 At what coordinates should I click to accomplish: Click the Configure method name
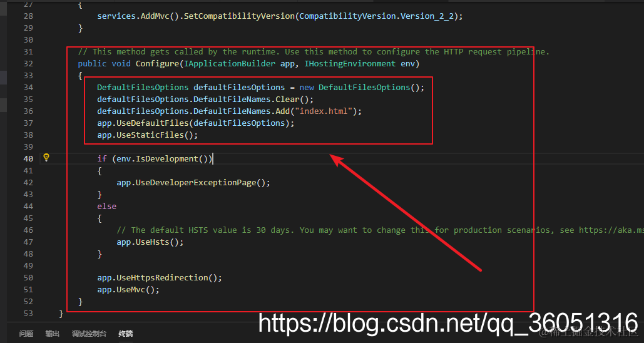[157, 64]
